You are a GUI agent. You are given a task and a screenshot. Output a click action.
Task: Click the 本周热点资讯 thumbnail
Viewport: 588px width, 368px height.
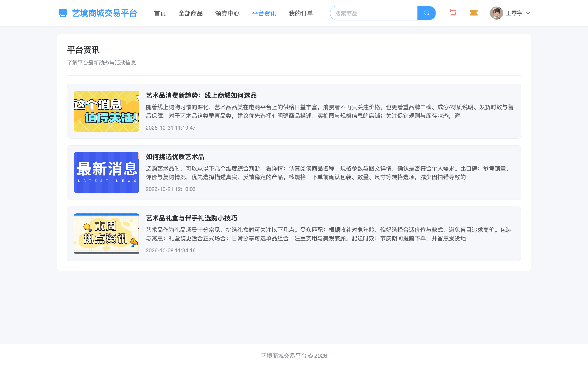[x=106, y=234]
